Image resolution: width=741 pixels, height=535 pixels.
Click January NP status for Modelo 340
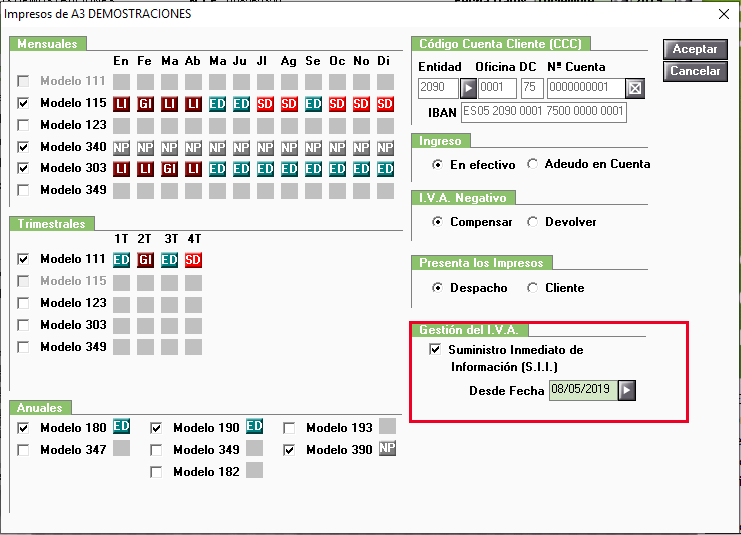[x=121, y=147]
